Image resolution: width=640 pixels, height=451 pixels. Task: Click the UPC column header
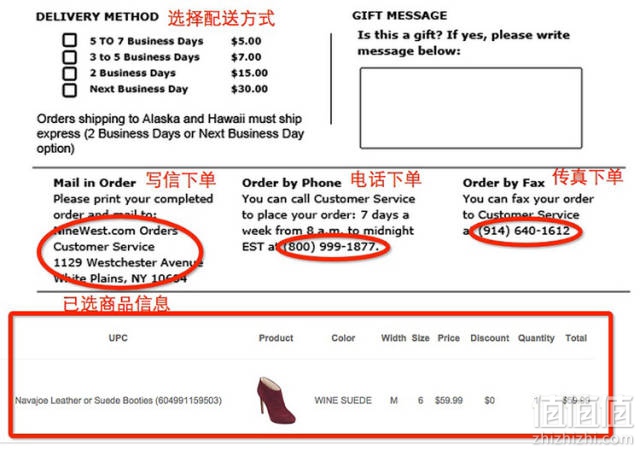tap(118, 338)
